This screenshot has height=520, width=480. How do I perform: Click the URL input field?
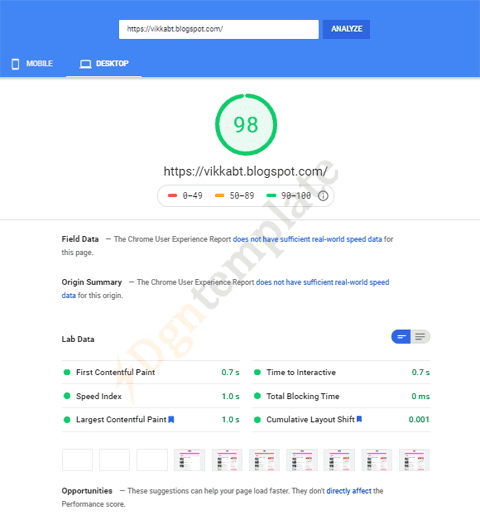point(219,29)
